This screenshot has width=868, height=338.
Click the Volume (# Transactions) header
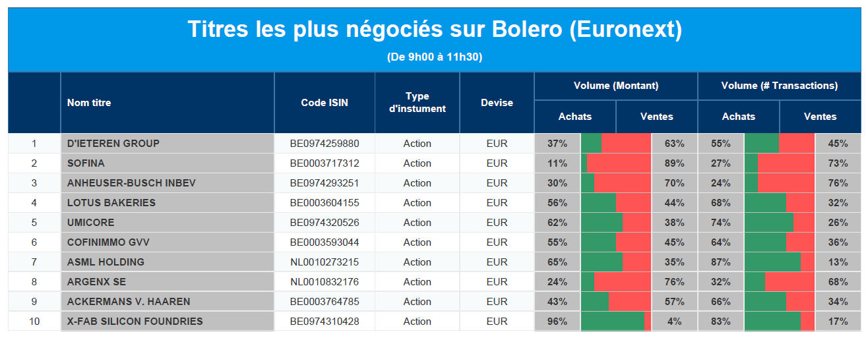pos(780,86)
